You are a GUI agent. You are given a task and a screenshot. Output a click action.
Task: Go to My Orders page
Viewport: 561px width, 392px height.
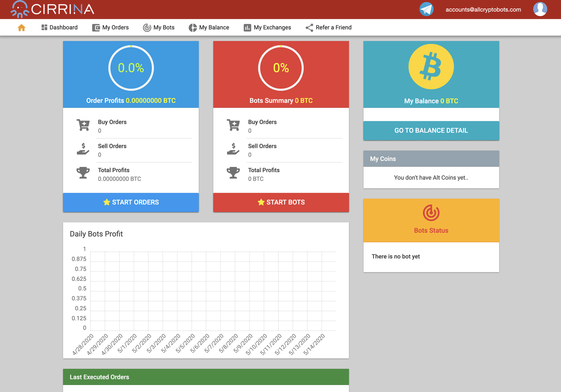tap(110, 28)
